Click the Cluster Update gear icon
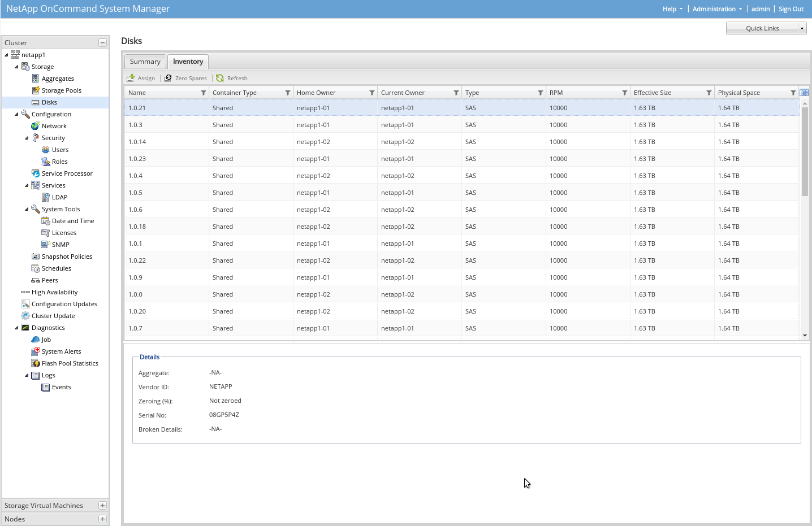Screen dimensions: 812x526 pos(25,316)
